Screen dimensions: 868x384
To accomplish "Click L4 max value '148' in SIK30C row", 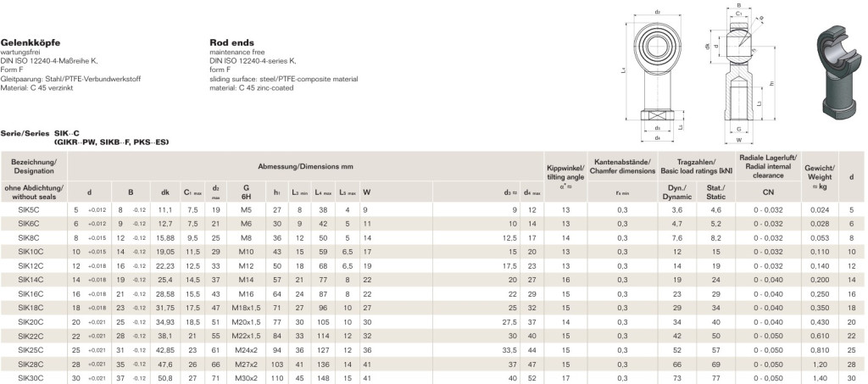I will point(323,378).
